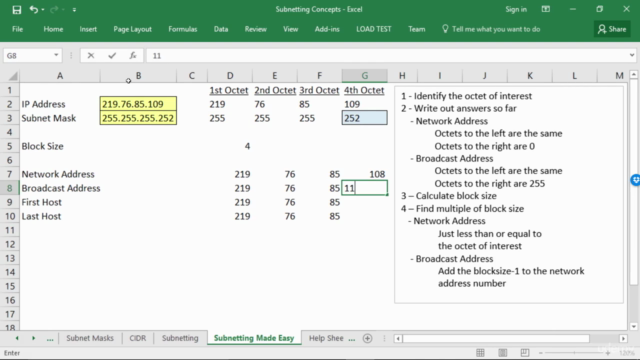This screenshot has width=640, height=360.
Task: Open the View ribbon tab
Action: pyautogui.click(x=291, y=29)
